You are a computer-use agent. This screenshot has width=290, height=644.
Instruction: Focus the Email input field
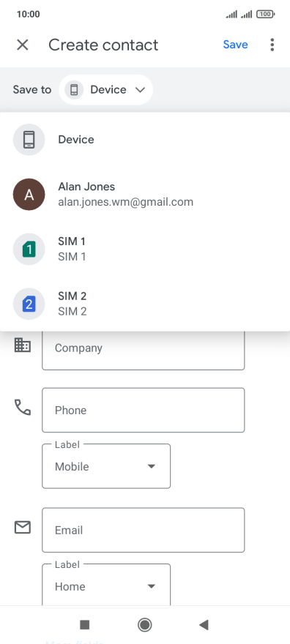pyautogui.click(x=144, y=530)
